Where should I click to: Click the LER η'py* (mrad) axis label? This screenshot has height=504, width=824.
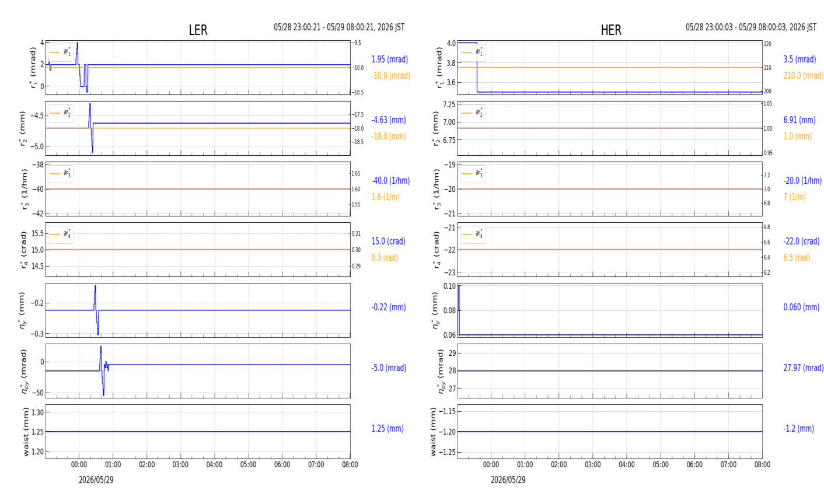(x=23, y=371)
